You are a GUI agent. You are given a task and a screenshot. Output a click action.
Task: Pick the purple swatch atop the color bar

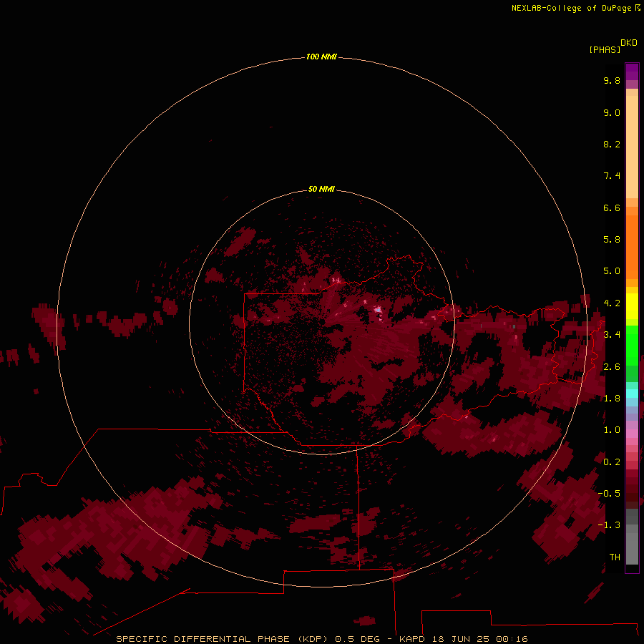(632, 72)
